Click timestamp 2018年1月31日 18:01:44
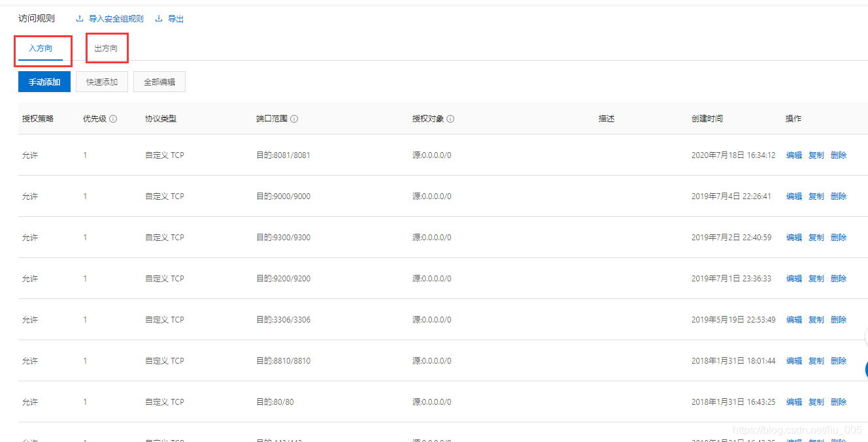The height and width of the screenshot is (442, 868). pos(733,361)
